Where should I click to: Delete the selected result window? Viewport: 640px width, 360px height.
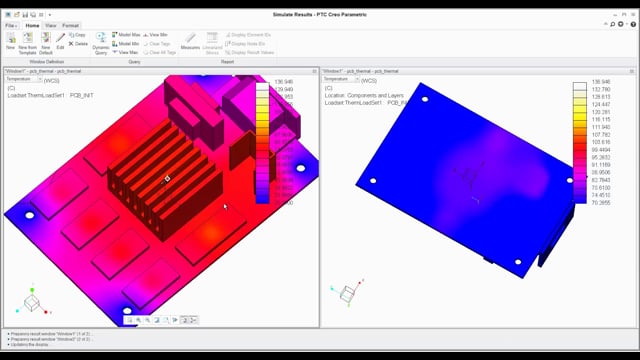(78, 44)
